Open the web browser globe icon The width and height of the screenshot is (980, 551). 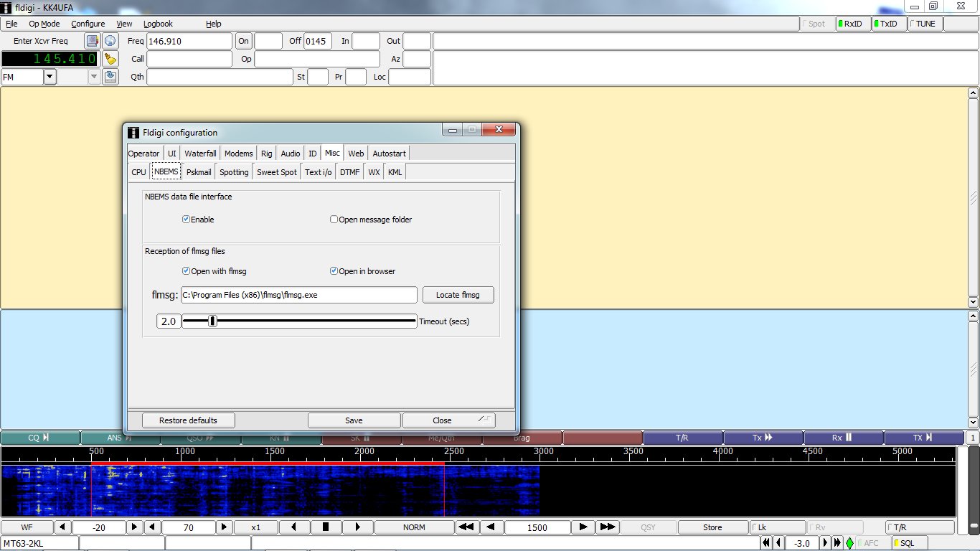[x=110, y=41]
